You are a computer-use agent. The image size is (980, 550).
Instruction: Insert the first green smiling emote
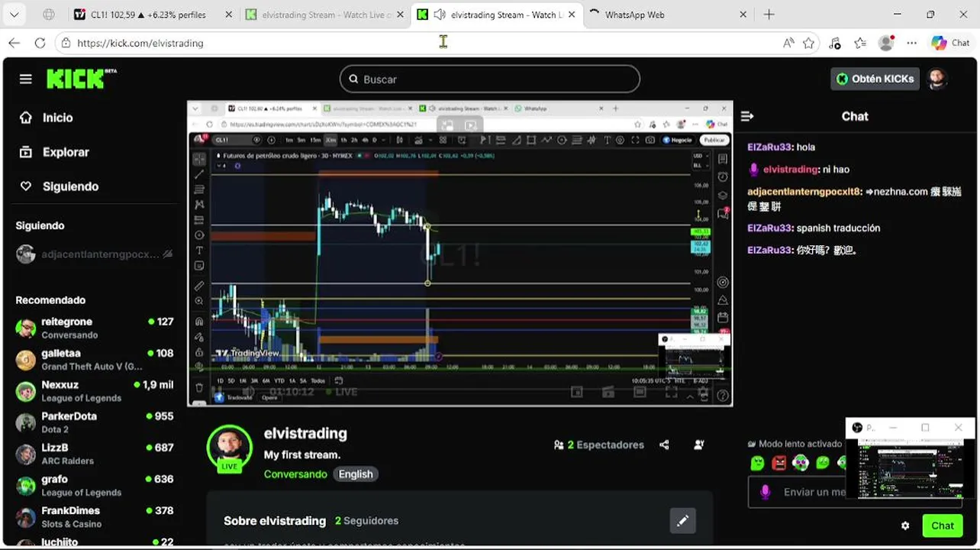point(757,462)
